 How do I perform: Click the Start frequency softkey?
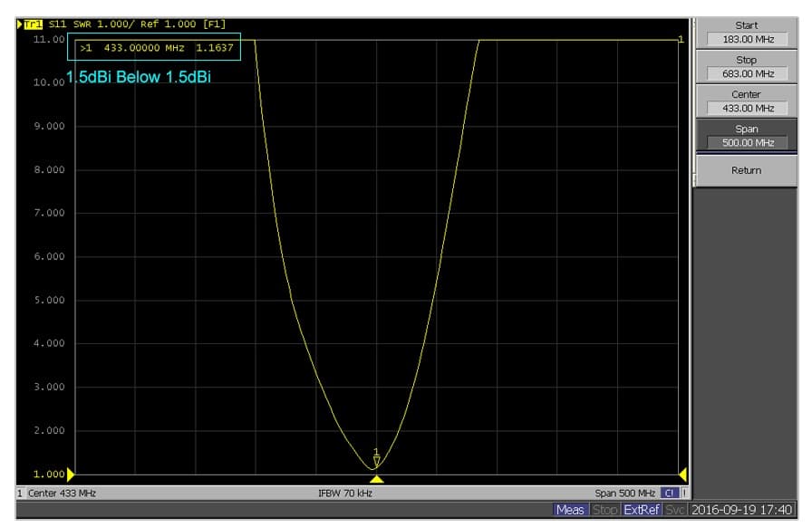[746, 33]
